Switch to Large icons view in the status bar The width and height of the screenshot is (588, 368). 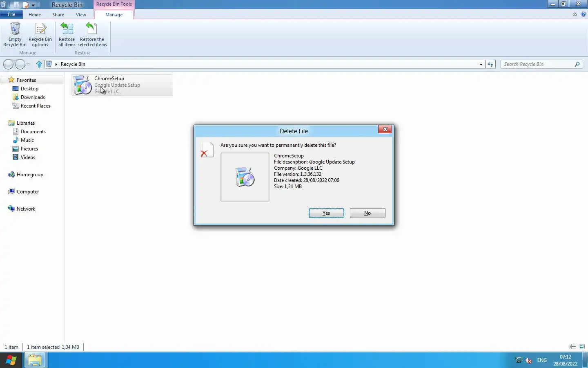tap(582, 347)
